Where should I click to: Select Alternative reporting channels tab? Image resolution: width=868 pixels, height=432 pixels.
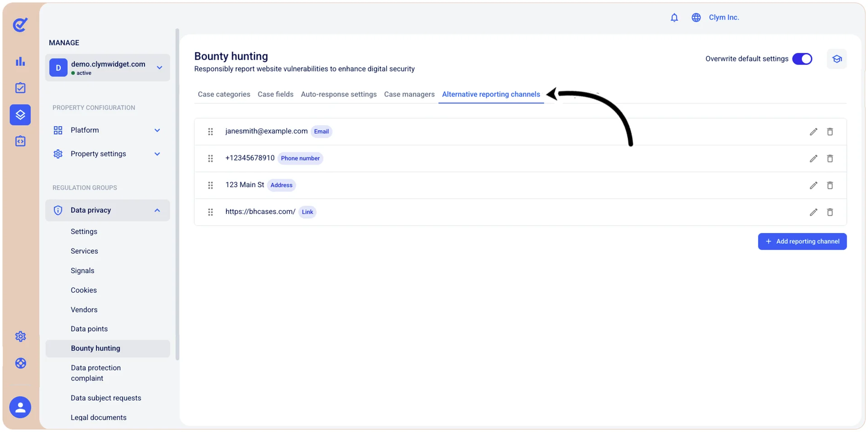(x=491, y=94)
